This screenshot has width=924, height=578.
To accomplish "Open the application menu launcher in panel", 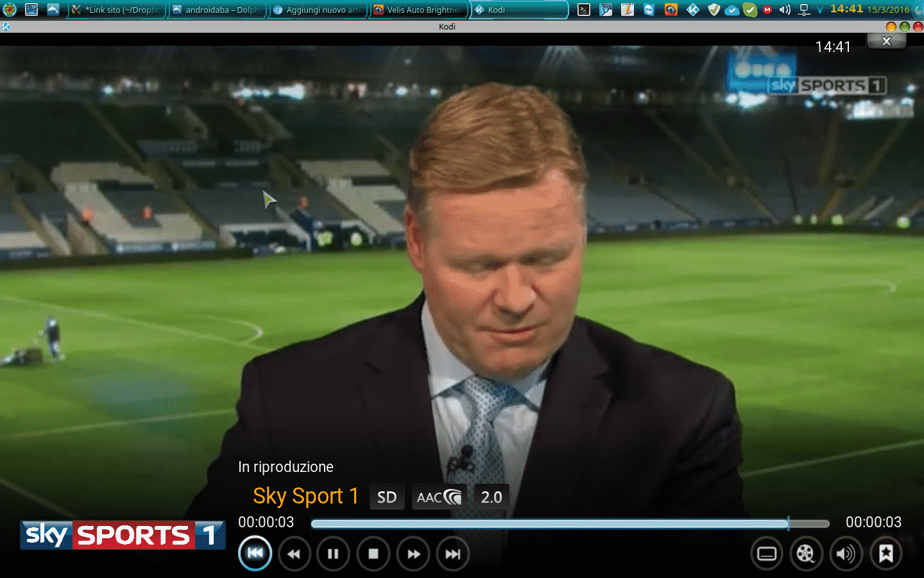I will coord(10,10).
